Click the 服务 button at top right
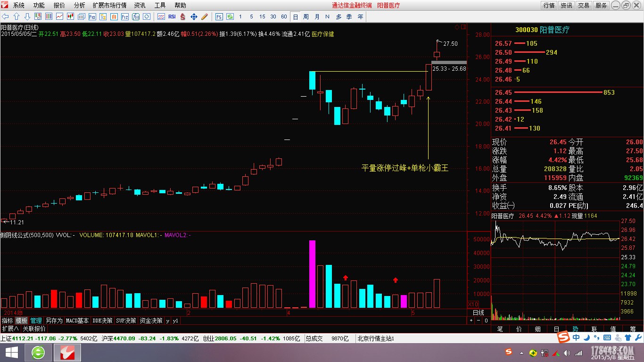 [601, 5]
